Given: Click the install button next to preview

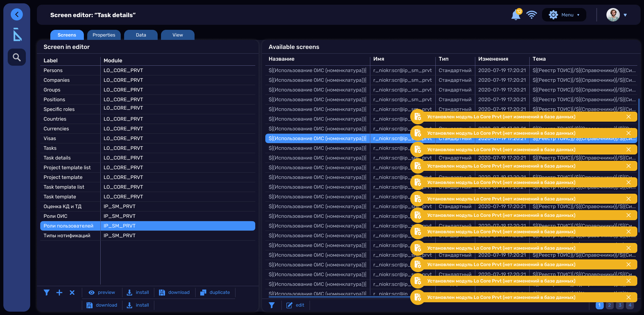Looking at the screenshot, I should pos(138,293).
